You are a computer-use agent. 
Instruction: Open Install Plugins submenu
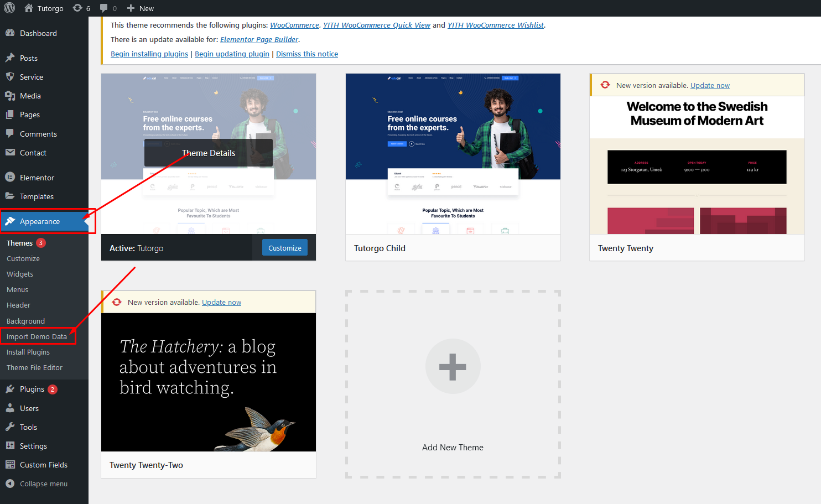[x=28, y=352]
